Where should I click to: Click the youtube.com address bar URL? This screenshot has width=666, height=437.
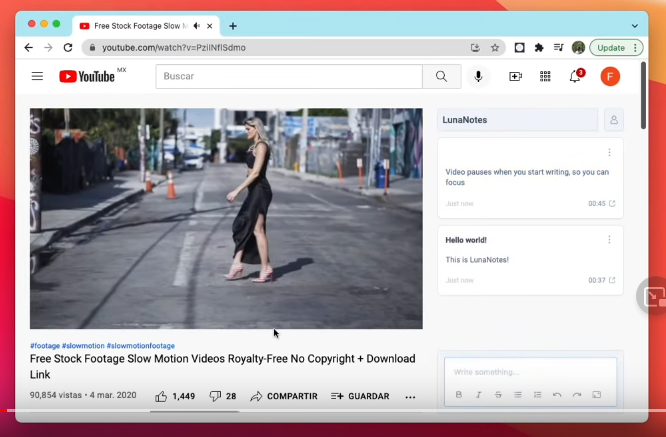pyautogui.click(x=174, y=48)
